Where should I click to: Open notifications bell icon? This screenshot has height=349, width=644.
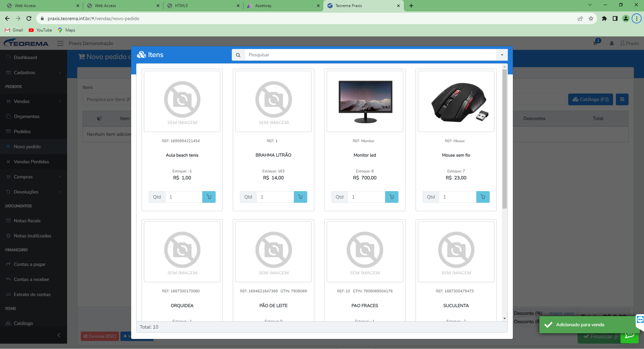tap(612, 43)
